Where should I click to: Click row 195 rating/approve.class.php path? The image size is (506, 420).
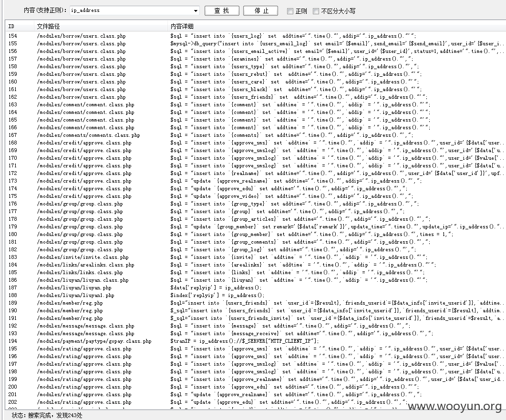pyautogui.click(x=84, y=348)
